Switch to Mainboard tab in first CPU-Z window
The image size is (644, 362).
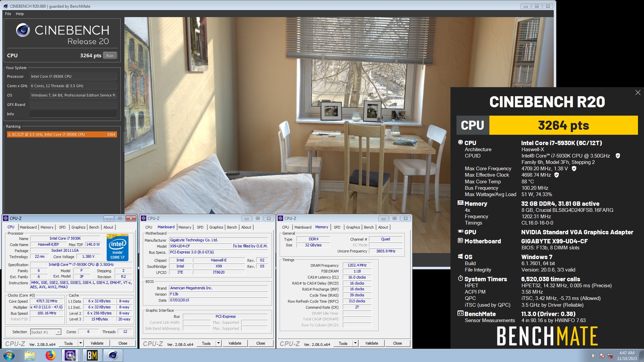point(28,227)
